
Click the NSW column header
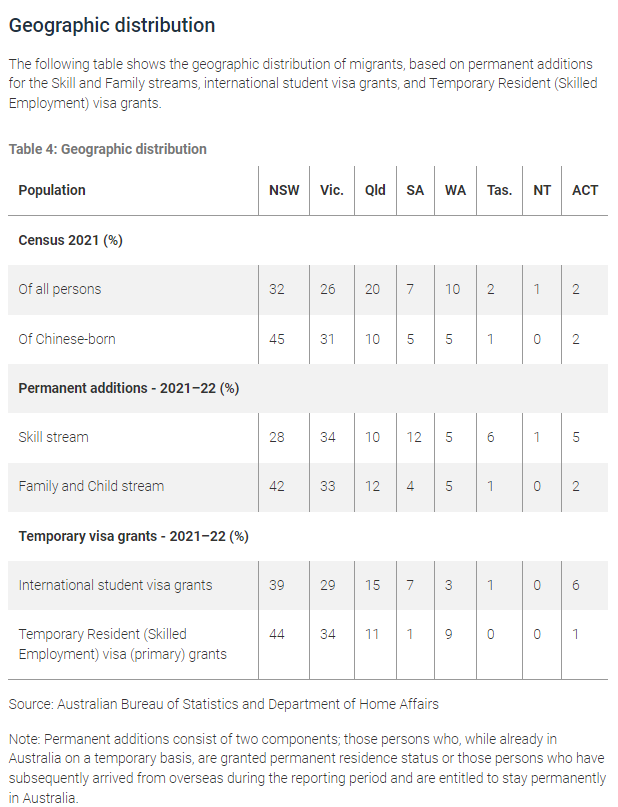click(284, 190)
